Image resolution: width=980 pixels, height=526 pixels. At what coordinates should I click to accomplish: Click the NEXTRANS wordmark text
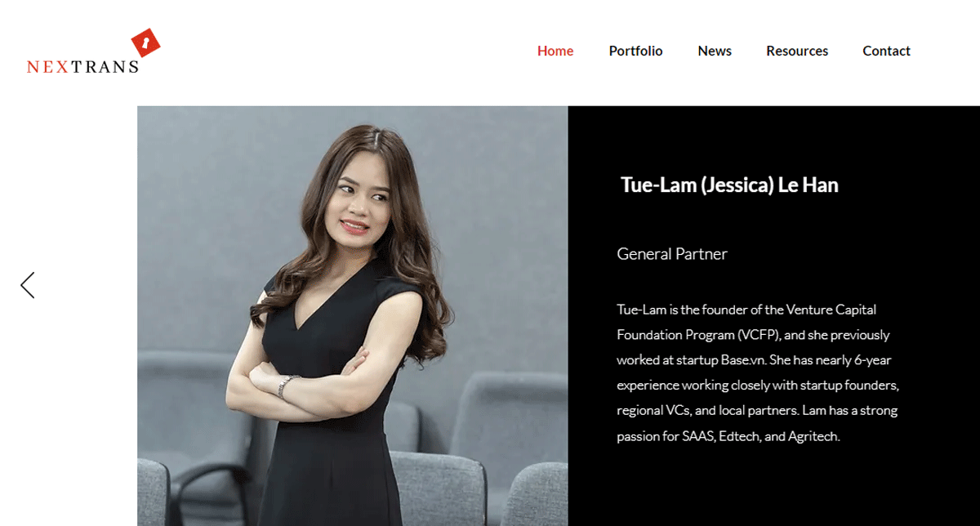[82, 67]
